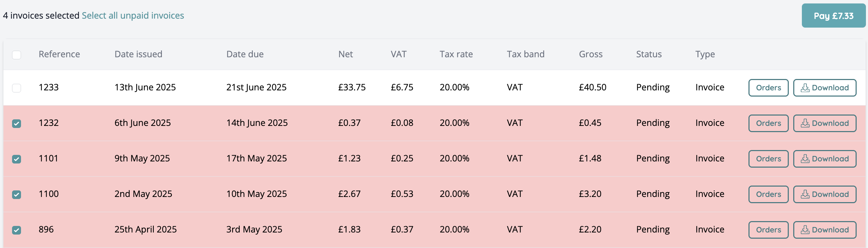
Task: Open Orders for invoice 1233
Action: click(x=768, y=88)
